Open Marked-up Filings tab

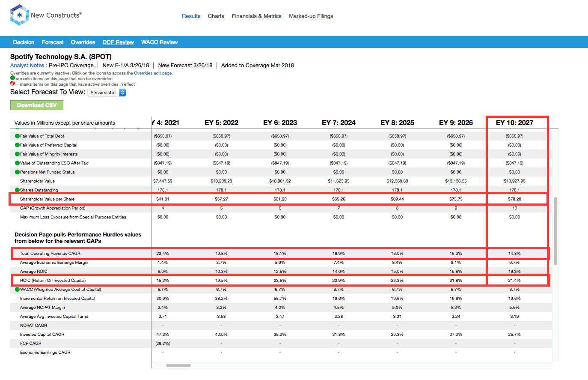click(311, 16)
